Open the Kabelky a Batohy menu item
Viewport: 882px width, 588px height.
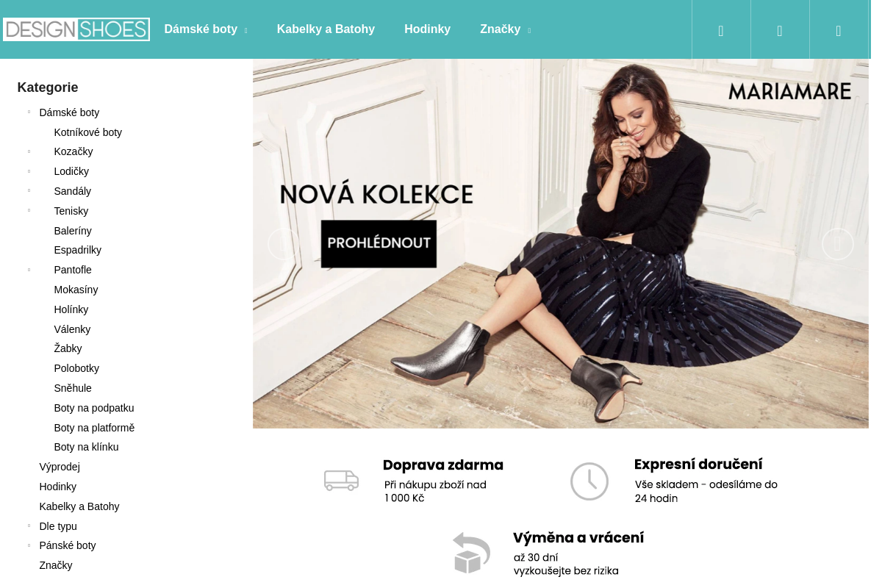326,29
